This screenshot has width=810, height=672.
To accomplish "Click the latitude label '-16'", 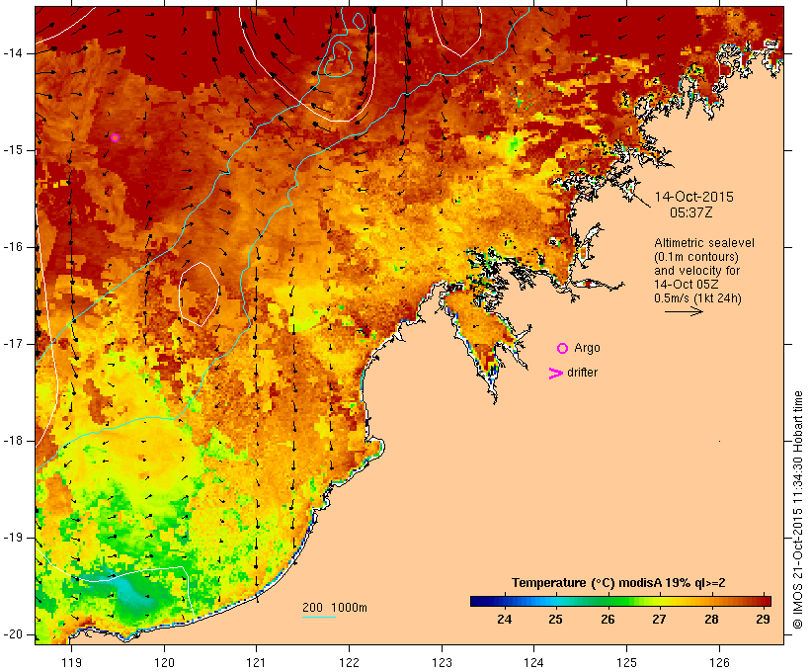I will click(13, 247).
